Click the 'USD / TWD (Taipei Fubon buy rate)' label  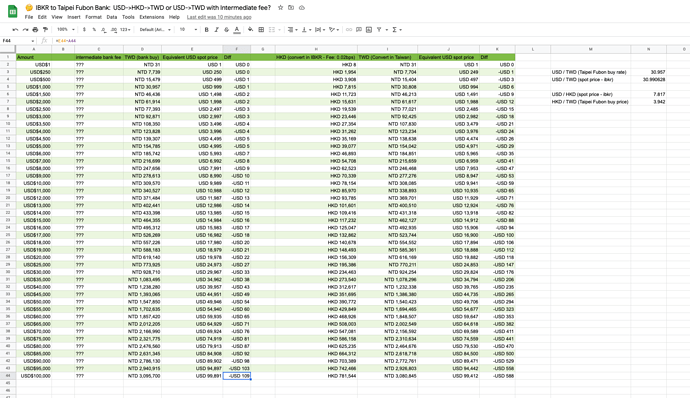pos(589,72)
